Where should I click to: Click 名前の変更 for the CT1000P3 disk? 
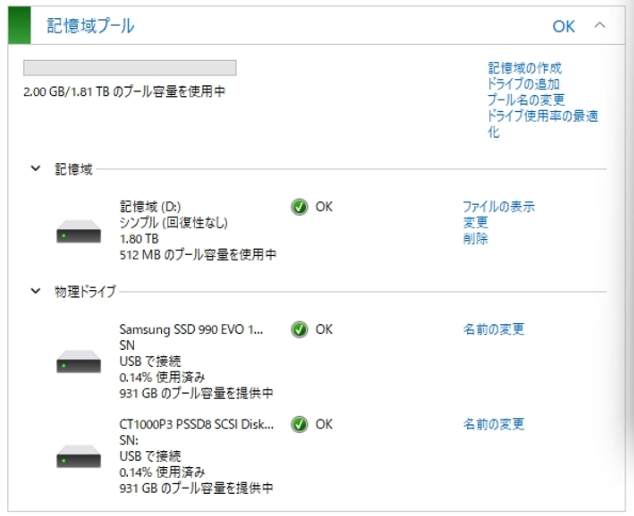(x=493, y=424)
